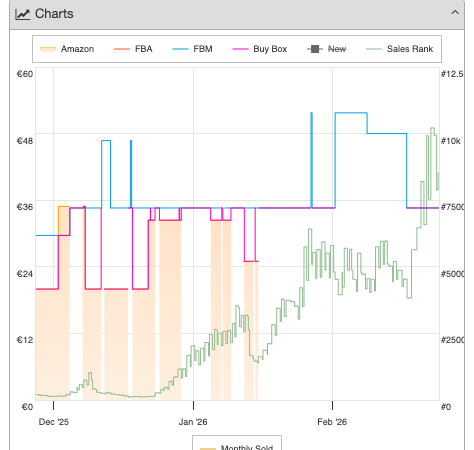
Task: Click the Dec '25 axis label
Action: click(54, 422)
